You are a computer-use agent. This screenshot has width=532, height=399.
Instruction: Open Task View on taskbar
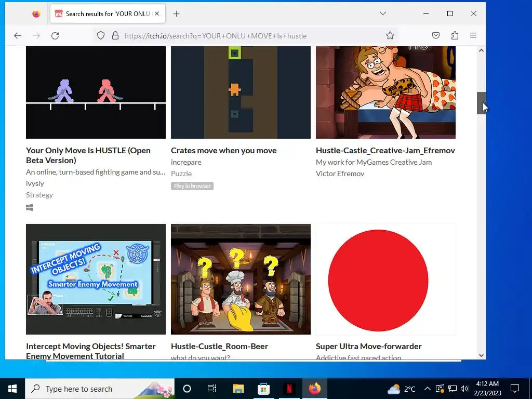212,389
